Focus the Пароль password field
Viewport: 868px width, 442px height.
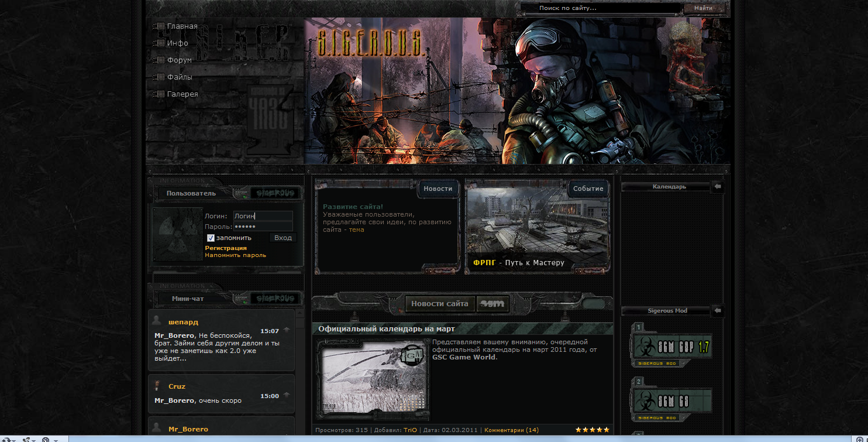point(263,227)
